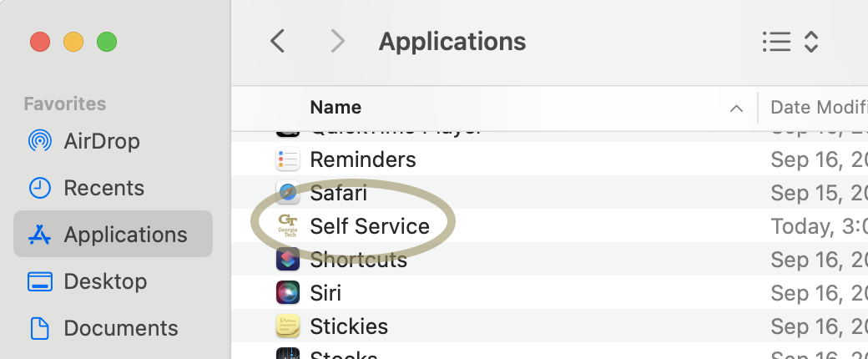The image size is (868, 359).
Task: Click the Safari app icon
Action: point(287,194)
